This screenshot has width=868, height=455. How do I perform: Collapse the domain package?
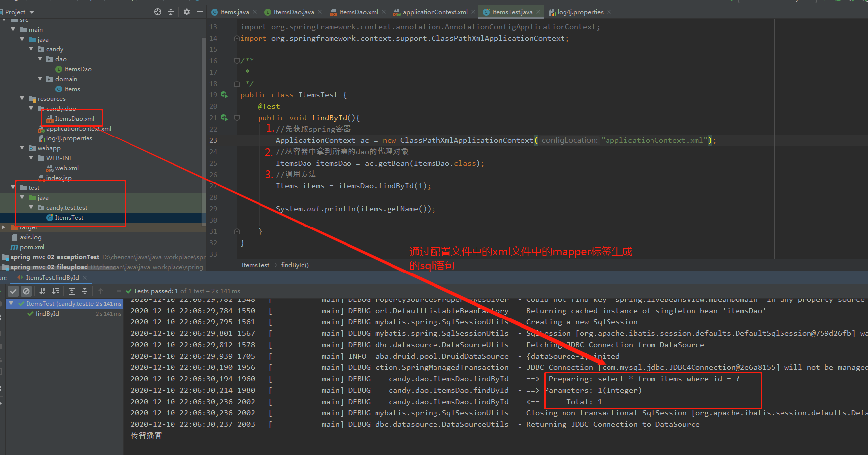point(40,79)
